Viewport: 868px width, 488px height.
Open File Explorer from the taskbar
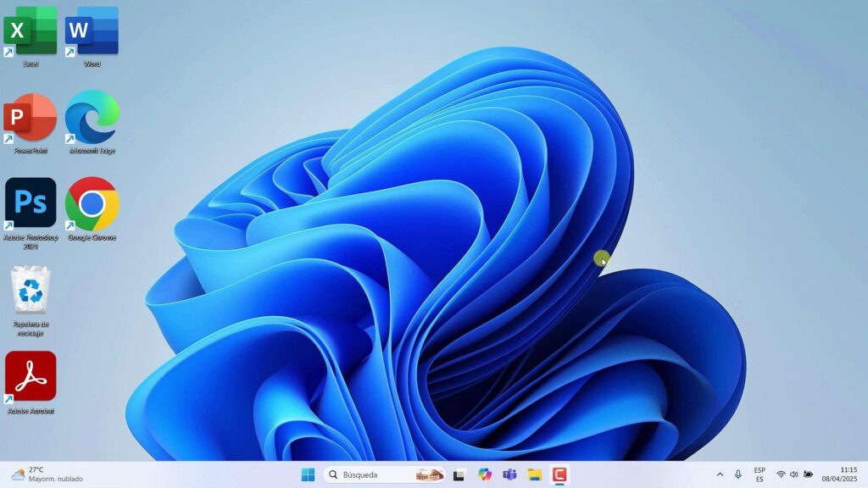536,474
